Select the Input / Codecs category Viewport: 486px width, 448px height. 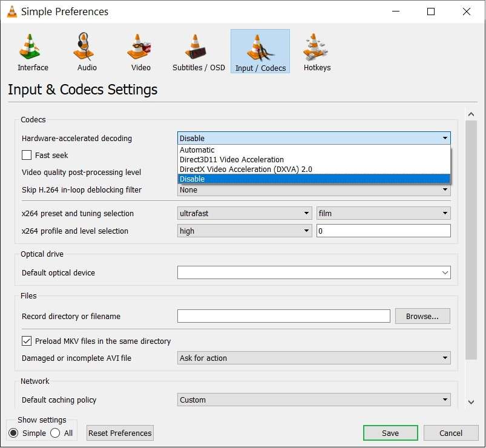coord(260,51)
